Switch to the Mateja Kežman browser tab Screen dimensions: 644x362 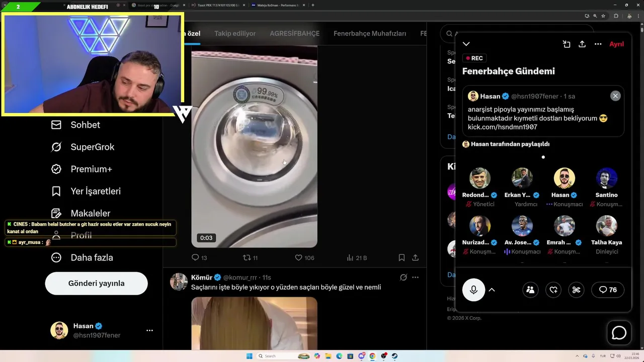pyautogui.click(x=279, y=5)
